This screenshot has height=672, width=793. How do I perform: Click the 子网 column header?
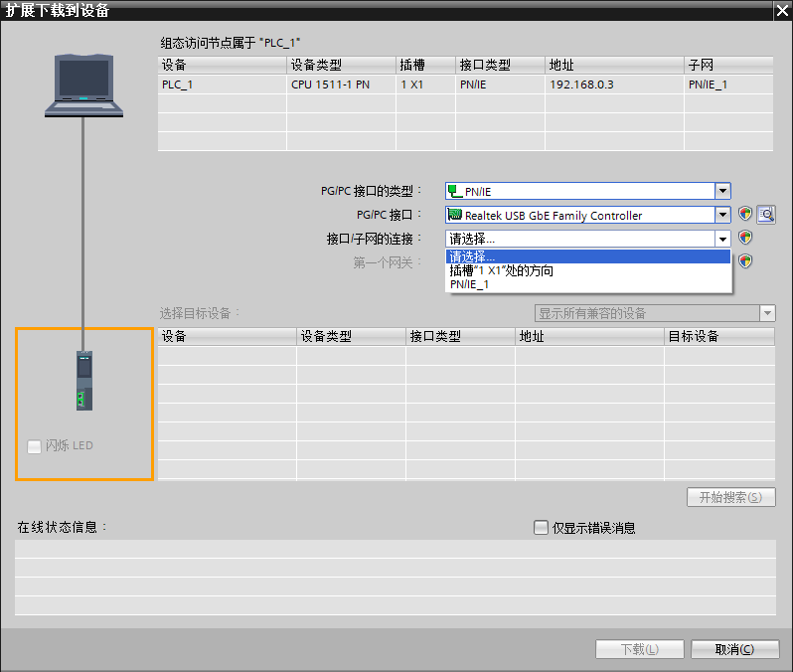click(x=728, y=66)
